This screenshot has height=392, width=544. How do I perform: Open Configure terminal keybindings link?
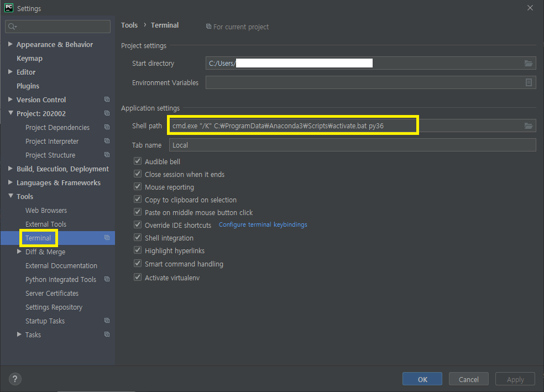click(263, 224)
